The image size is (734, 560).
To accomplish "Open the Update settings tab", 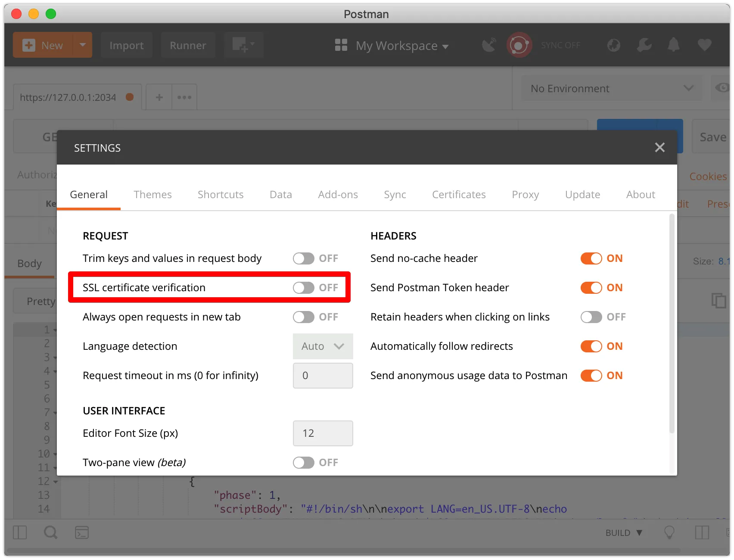I will click(x=582, y=195).
